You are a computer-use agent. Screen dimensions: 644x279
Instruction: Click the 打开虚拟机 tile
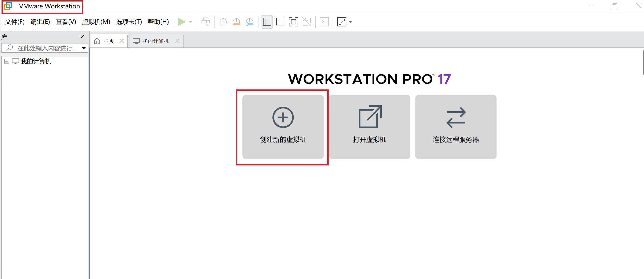pyautogui.click(x=369, y=127)
